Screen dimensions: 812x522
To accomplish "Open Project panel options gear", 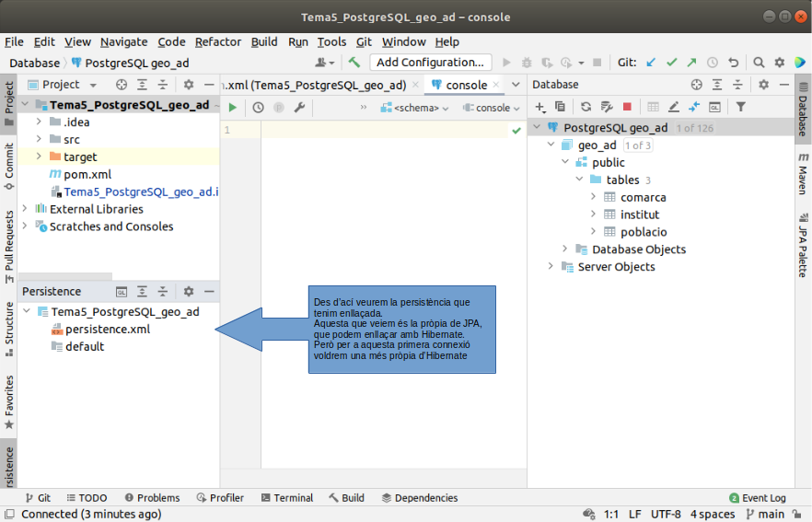I will click(x=189, y=85).
